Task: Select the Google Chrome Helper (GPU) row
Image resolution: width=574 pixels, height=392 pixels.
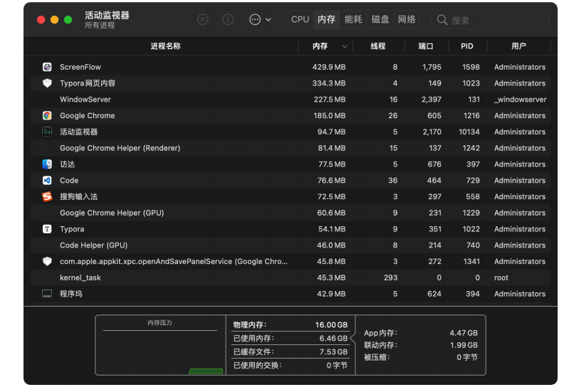Action: (291, 213)
